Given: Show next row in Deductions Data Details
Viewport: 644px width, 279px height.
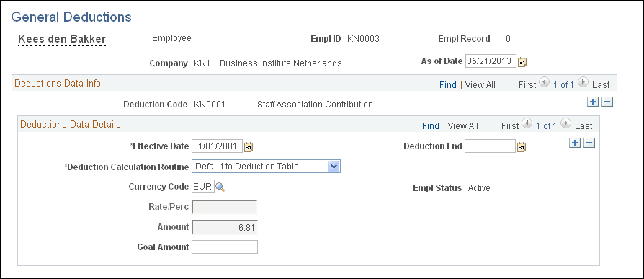Looking at the screenshot, I should pyautogui.click(x=566, y=123).
